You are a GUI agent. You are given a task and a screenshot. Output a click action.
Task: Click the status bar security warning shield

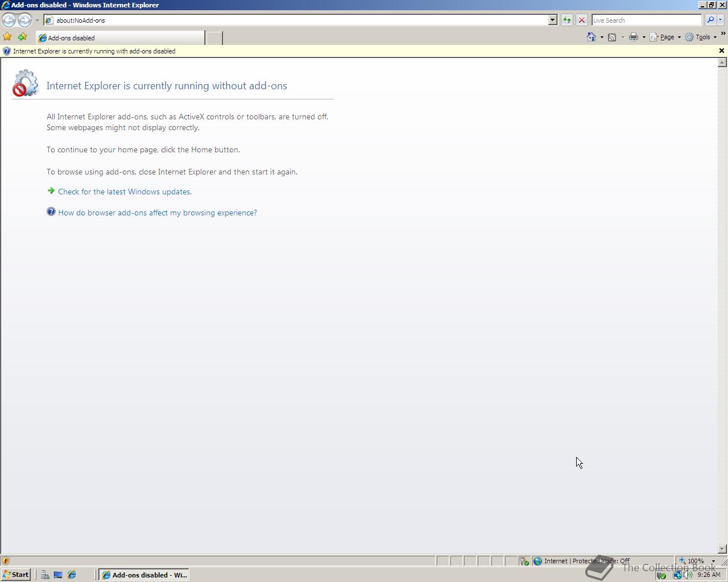point(6,561)
